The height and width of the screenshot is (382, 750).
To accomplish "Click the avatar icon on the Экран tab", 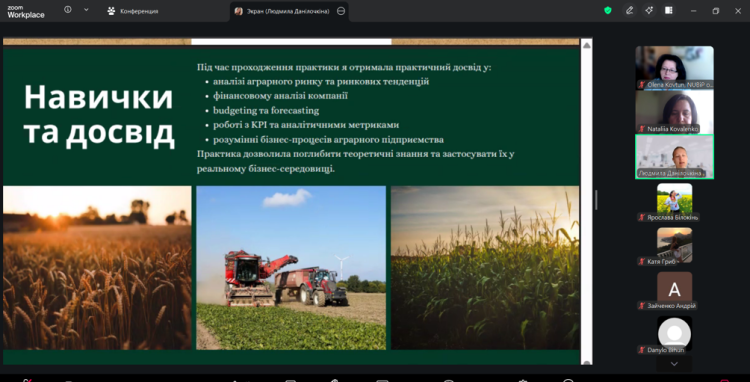I will 238,11.
